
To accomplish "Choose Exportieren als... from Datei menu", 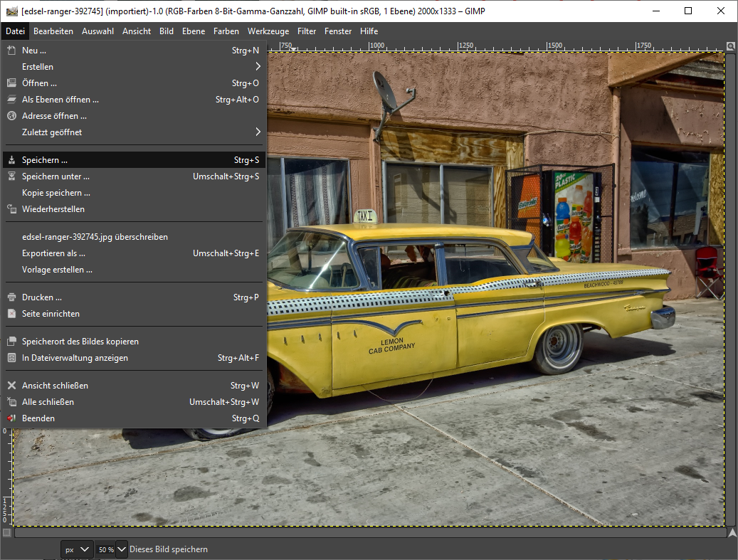I will [x=53, y=253].
